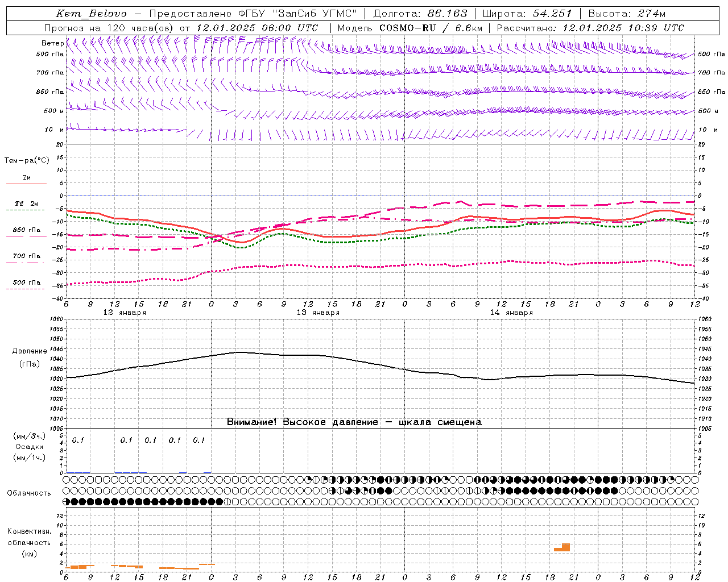Click the Ветер wind panel label
Screen dimensions: 728x582
point(52,43)
